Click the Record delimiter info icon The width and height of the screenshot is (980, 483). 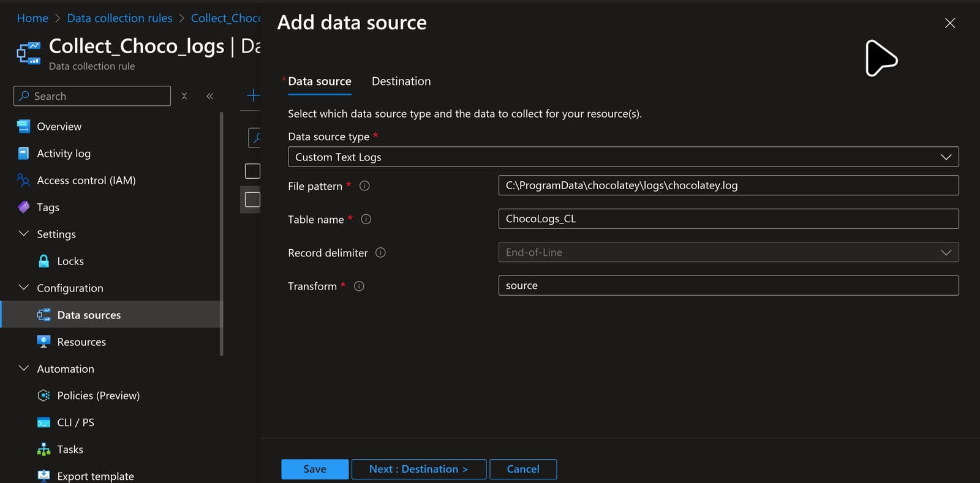click(x=380, y=252)
